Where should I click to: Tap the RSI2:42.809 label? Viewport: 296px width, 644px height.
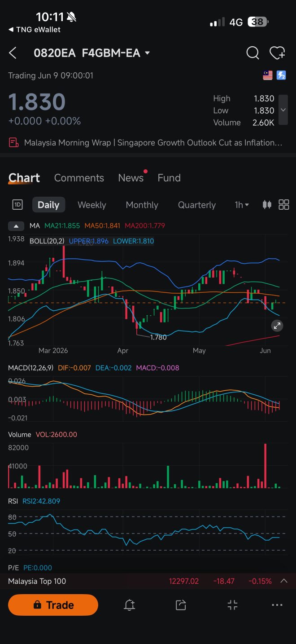point(41,501)
